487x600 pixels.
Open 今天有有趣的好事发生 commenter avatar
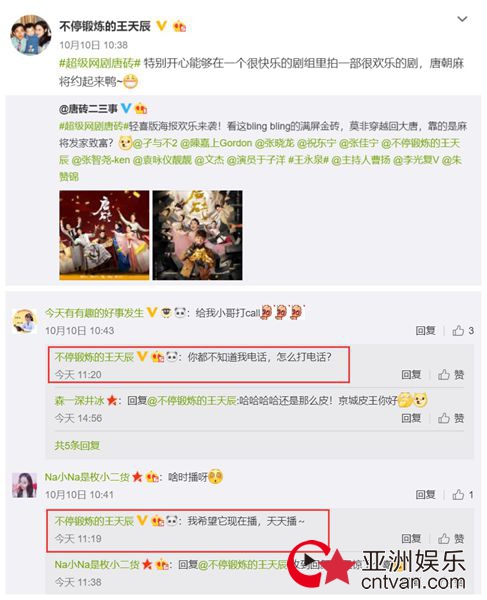pos(24,321)
